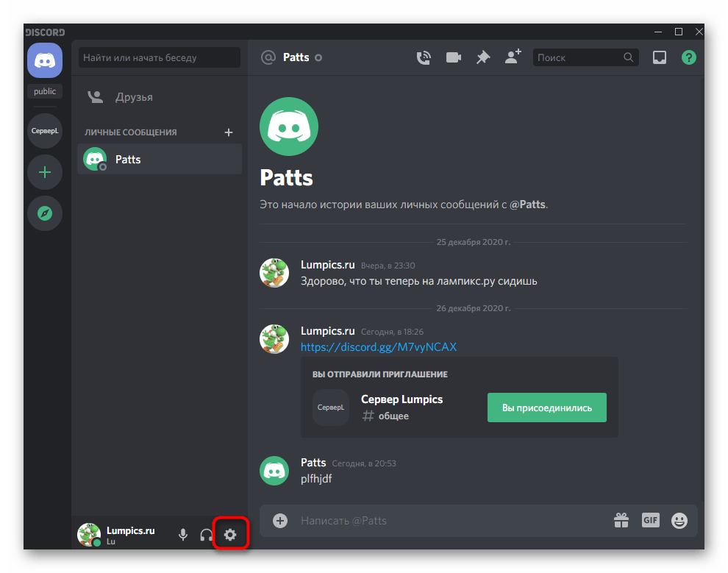Add friends to this DM

pos(513,57)
